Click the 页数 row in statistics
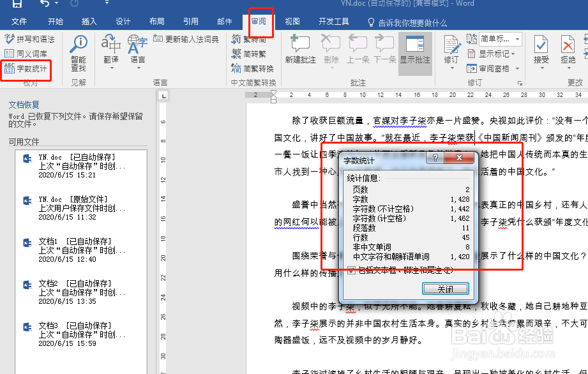This screenshot has width=588, height=374. pos(411,190)
